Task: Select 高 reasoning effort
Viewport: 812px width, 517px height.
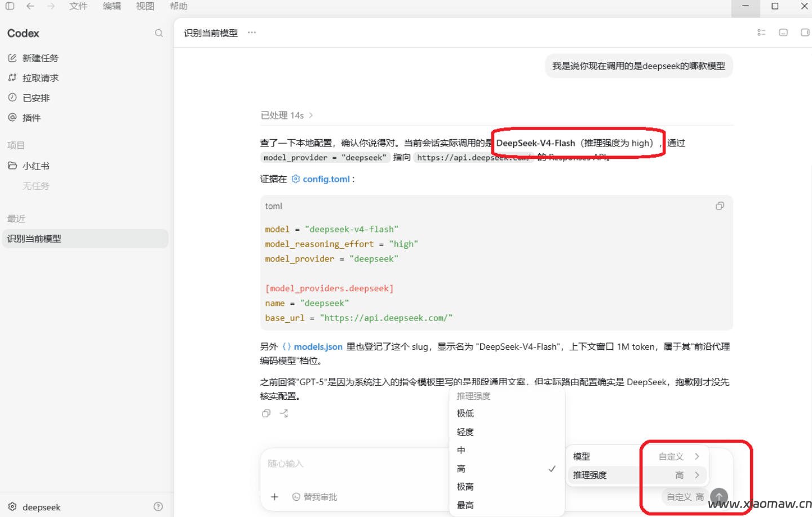Action: (x=507, y=469)
